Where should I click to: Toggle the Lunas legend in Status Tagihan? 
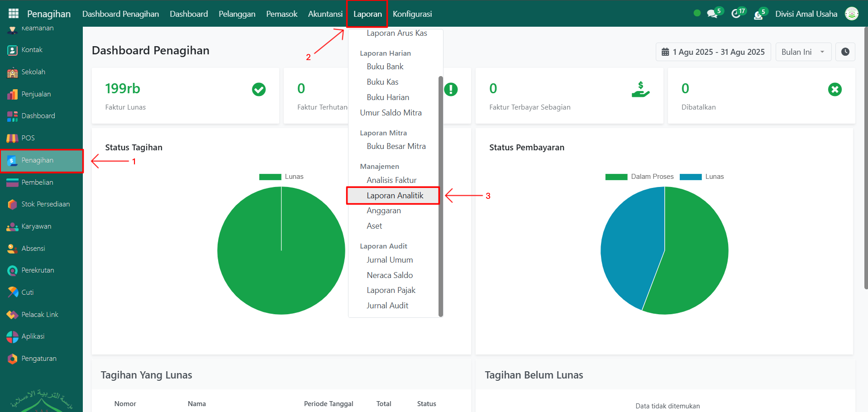tap(281, 177)
